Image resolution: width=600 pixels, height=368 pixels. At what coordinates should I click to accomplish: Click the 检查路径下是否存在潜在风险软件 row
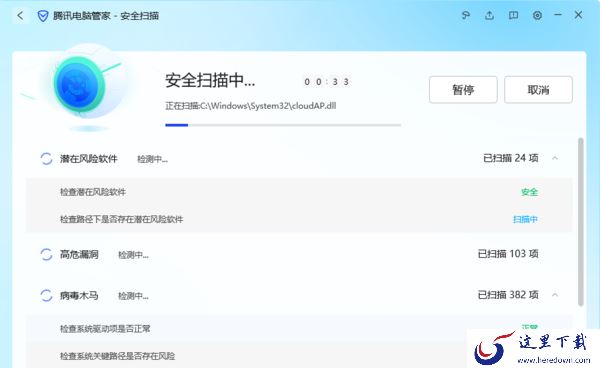click(x=299, y=219)
